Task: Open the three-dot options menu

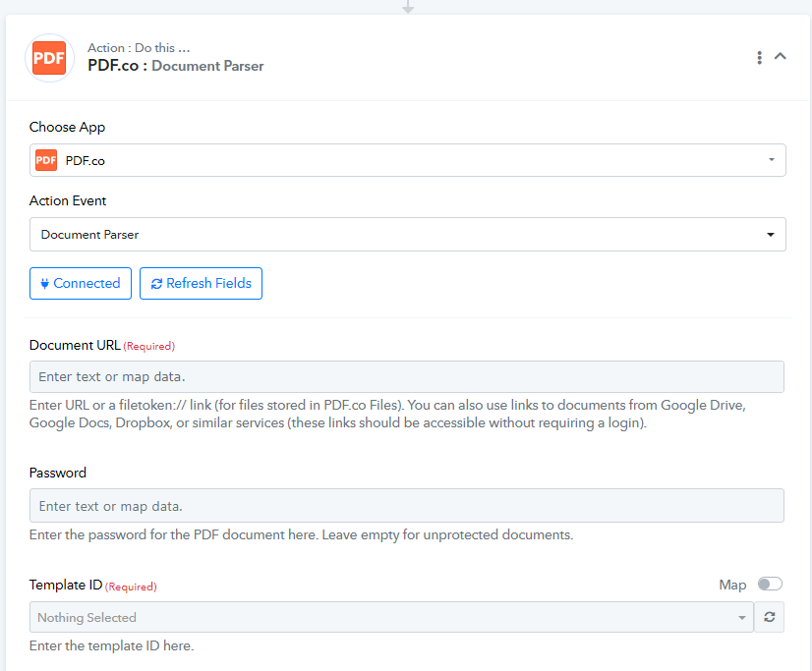Action: tap(759, 57)
